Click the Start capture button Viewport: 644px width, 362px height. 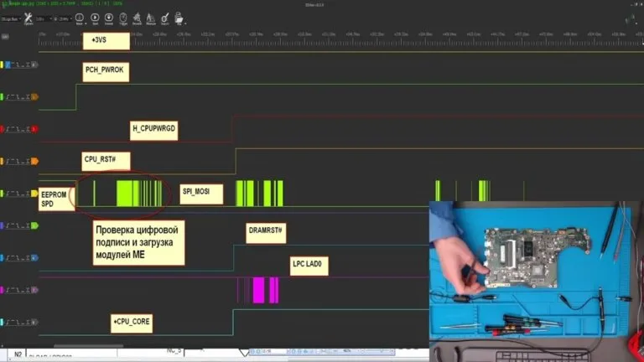(95, 18)
